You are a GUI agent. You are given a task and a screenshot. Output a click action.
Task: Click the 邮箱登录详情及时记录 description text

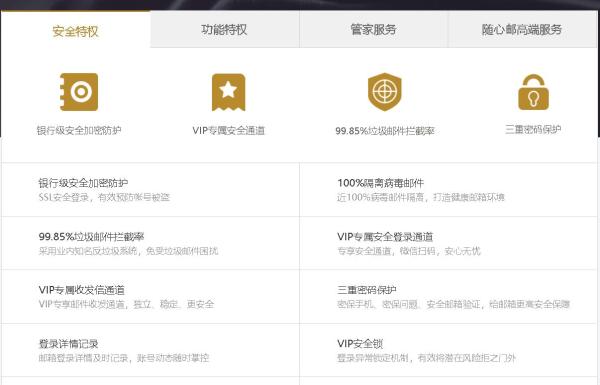click(x=124, y=358)
